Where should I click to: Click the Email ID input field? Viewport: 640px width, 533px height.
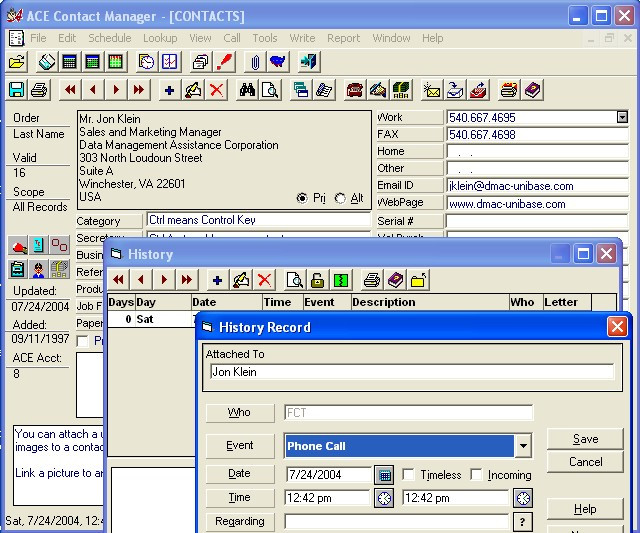(x=537, y=186)
